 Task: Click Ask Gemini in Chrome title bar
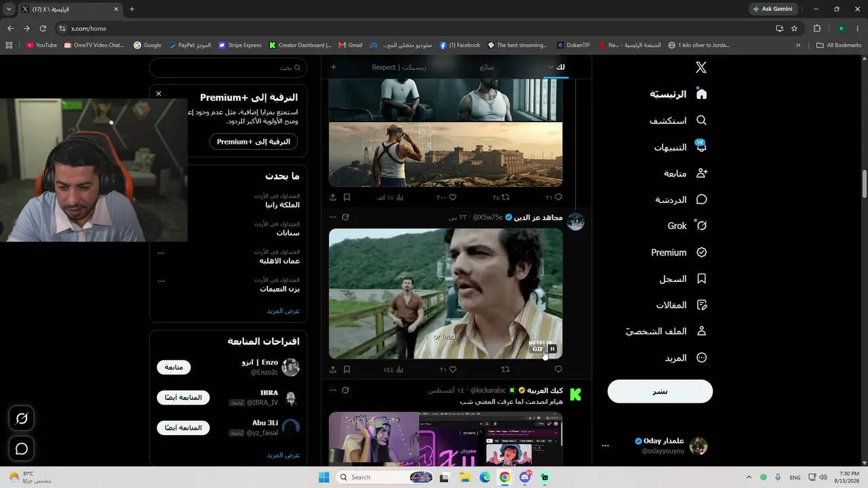(772, 9)
